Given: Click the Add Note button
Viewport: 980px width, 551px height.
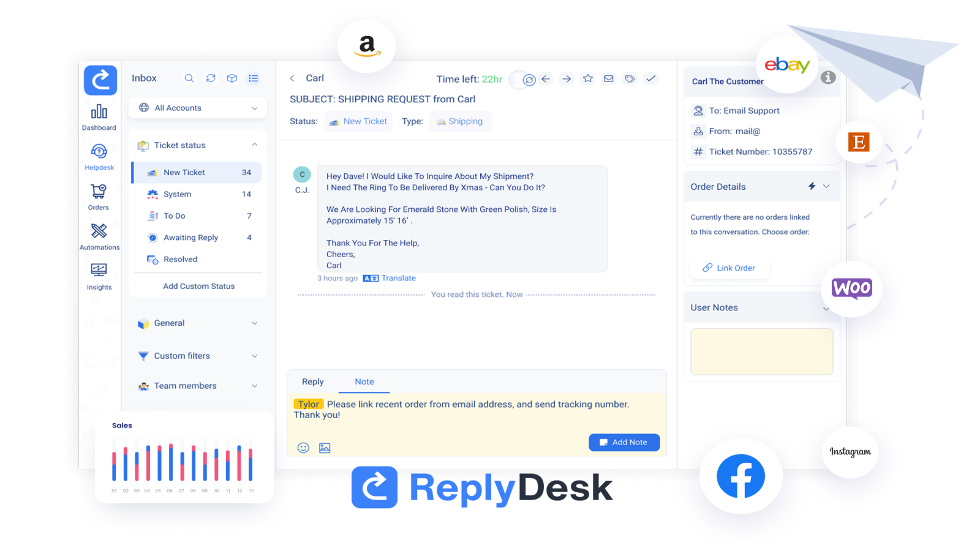Looking at the screenshot, I should (x=624, y=443).
